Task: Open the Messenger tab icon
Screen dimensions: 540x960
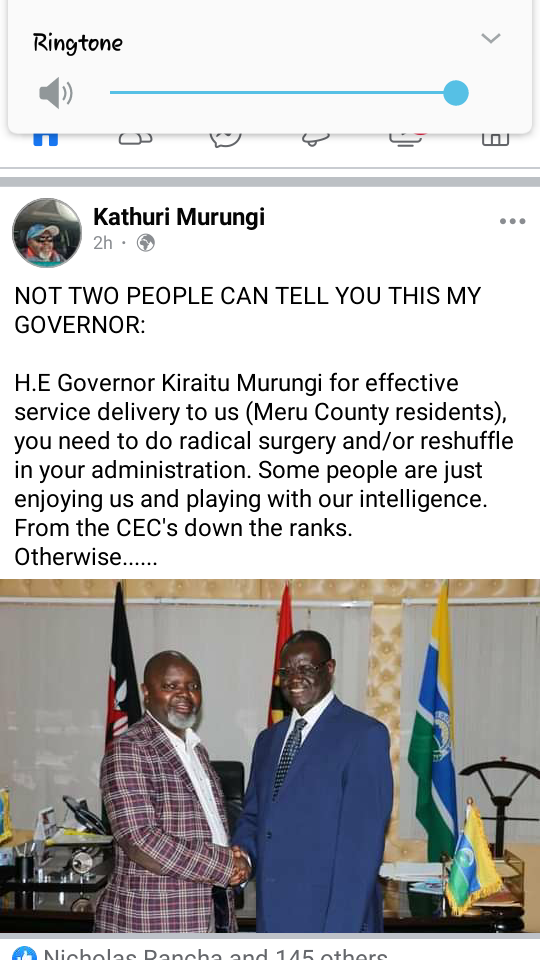Action: (225, 140)
